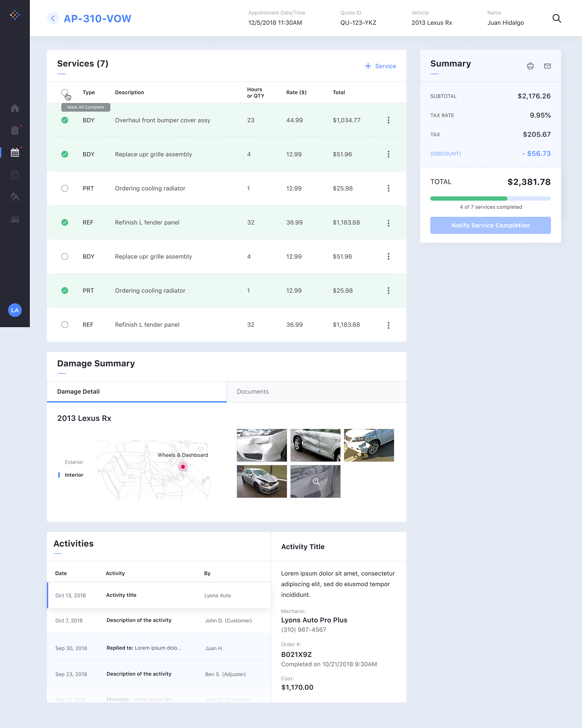Click the LA user avatar
This screenshot has height=728, width=582.
click(15, 310)
